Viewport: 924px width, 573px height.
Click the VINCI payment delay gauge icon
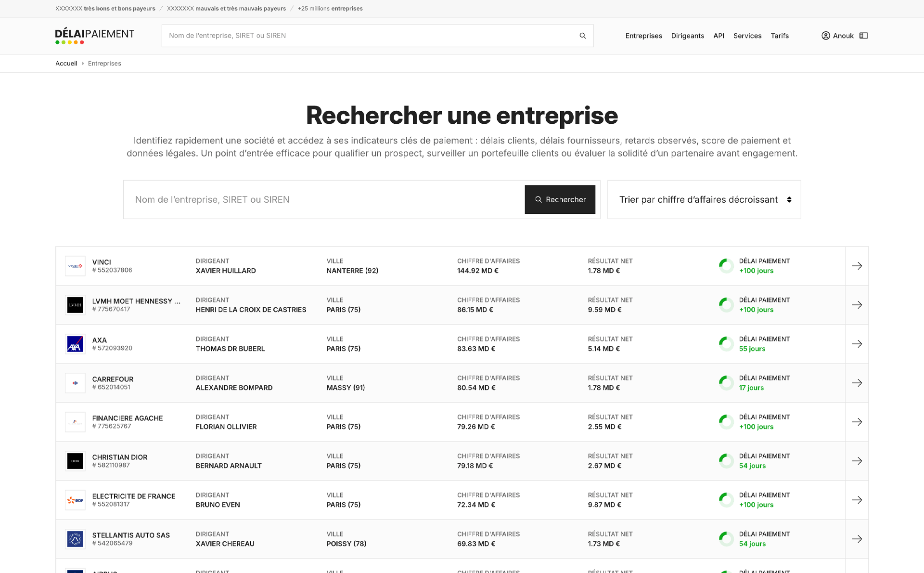click(x=726, y=266)
